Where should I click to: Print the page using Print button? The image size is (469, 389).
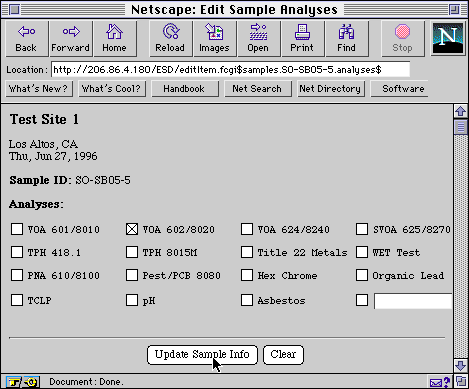click(303, 39)
